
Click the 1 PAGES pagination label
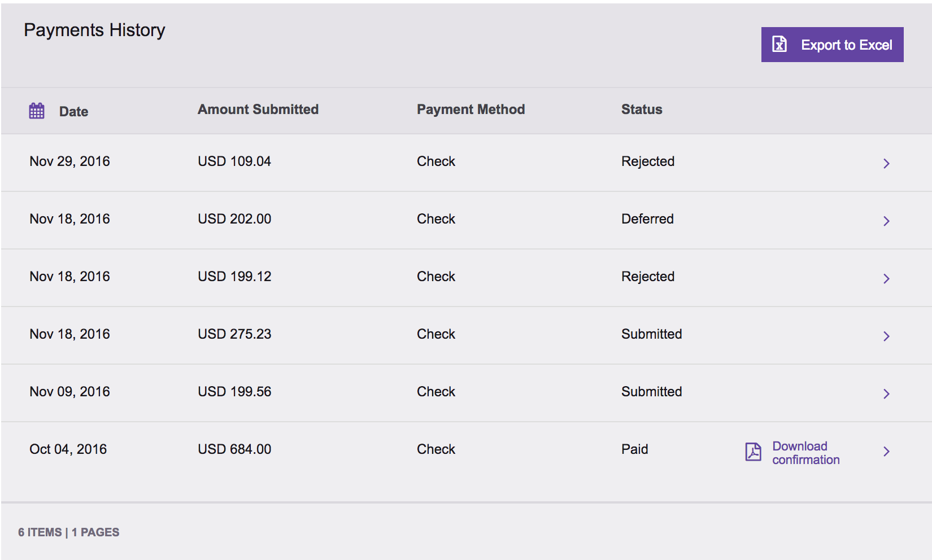click(95, 531)
